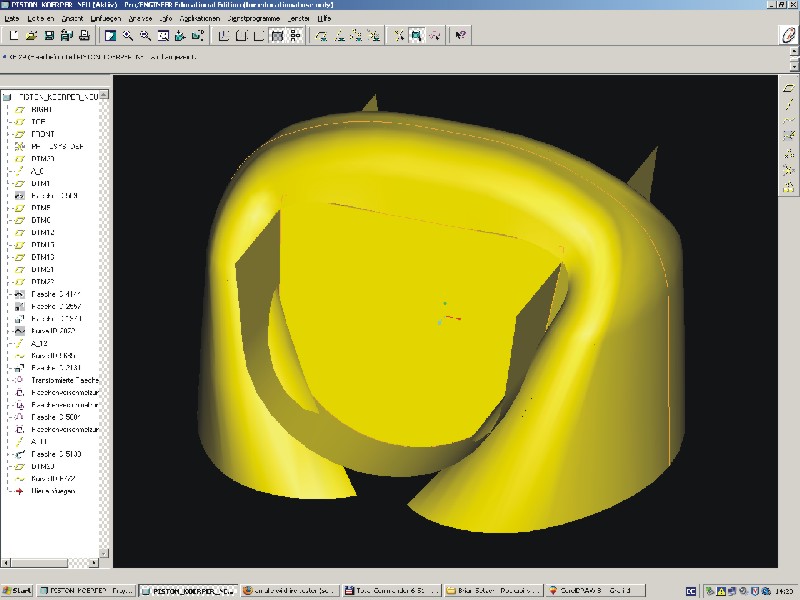Select the Zoom In magnifier tool
This screenshot has width=800, height=600.
point(128,35)
